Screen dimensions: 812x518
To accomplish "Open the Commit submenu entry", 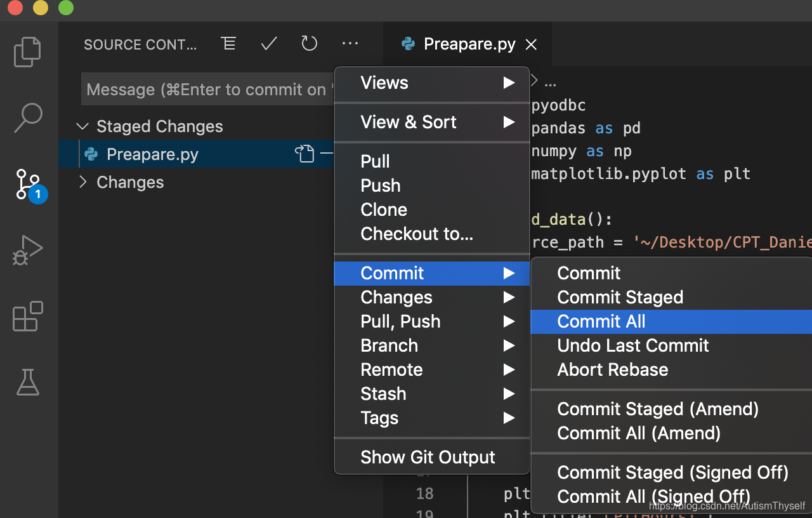I will 432,274.
